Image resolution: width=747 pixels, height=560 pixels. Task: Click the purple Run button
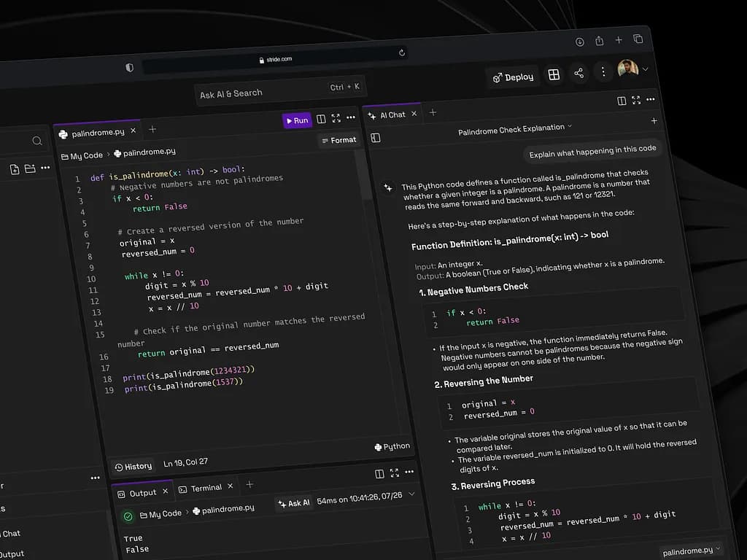click(297, 120)
